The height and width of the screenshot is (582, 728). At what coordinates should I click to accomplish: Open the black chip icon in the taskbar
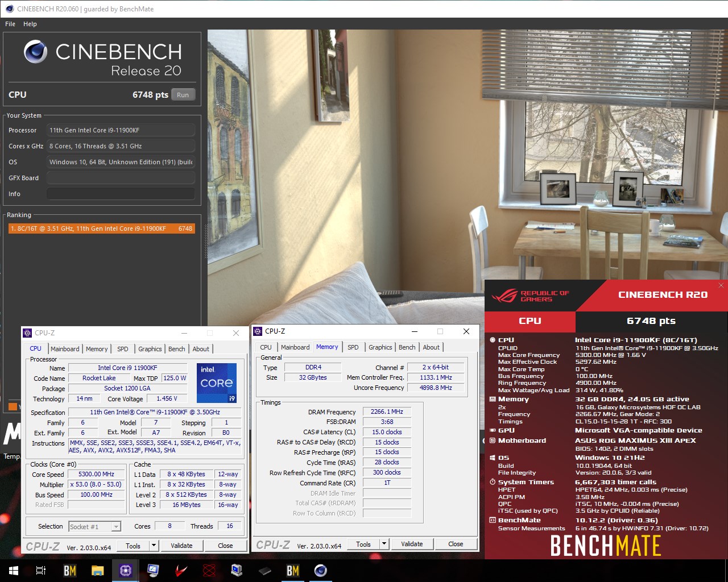(264, 570)
